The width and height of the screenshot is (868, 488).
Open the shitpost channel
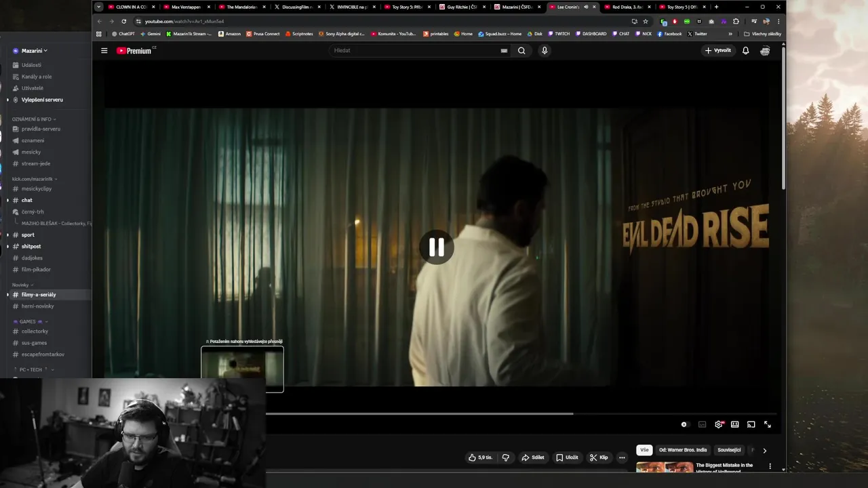click(x=31, y=246)
